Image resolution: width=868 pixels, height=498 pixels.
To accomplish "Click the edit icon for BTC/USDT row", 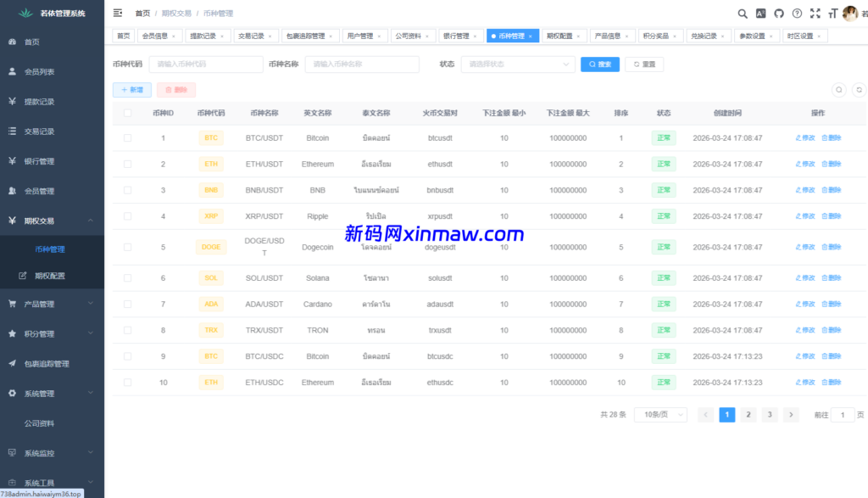I will pos(805,138).
